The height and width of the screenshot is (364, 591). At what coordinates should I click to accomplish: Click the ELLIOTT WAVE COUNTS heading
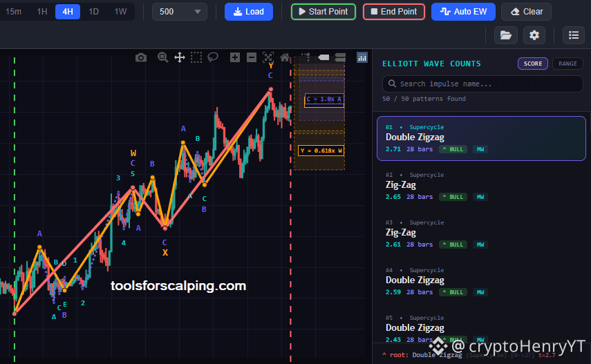[431, 64]
